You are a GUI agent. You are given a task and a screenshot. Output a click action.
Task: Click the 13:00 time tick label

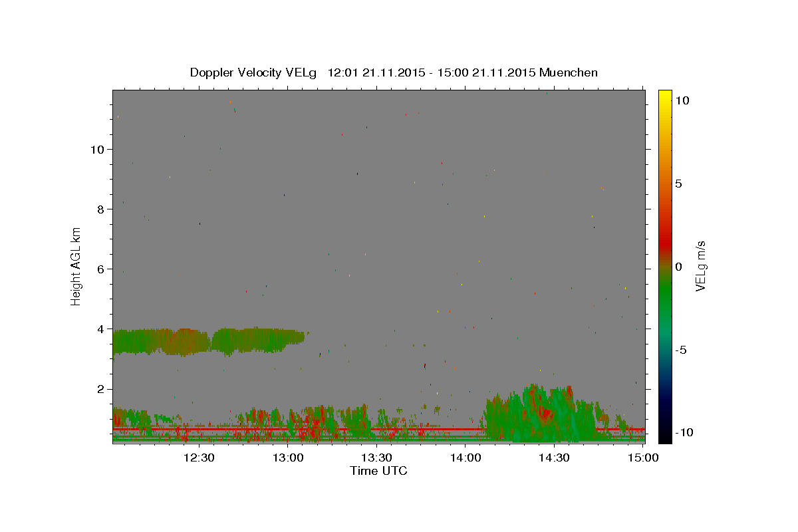pyautogui.click(x=287, y=457)
